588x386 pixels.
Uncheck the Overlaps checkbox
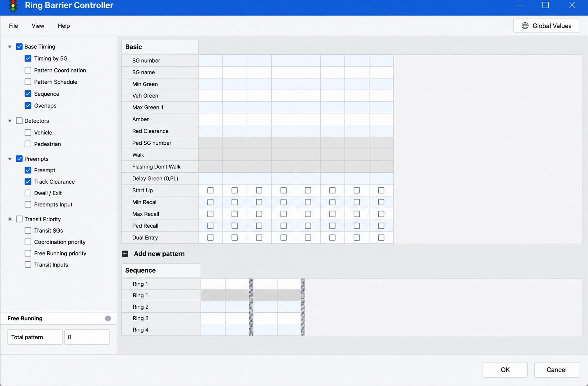[28, 106]
